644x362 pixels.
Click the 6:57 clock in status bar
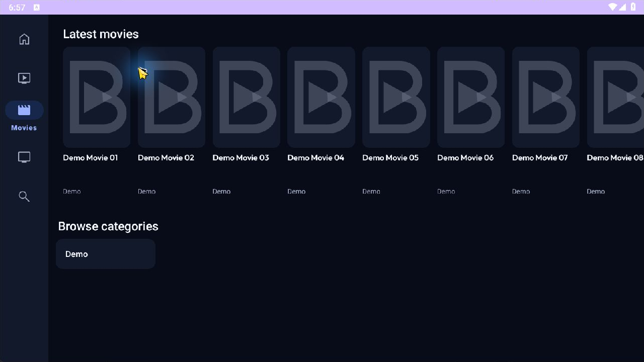17,8
